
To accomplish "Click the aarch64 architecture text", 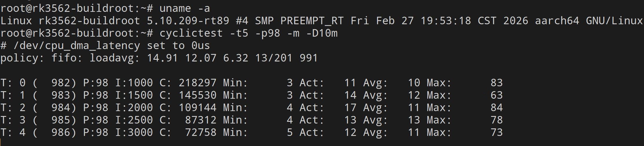I will pos(557,21).
